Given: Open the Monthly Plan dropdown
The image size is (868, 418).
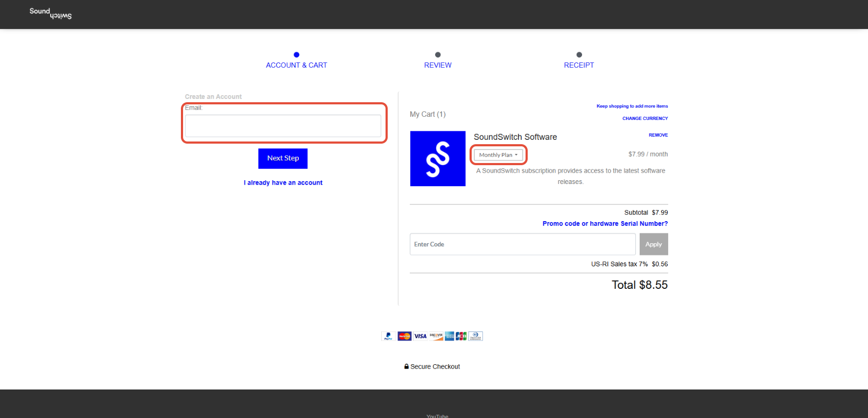Looking at the screenshot, I should coord(498,155).
